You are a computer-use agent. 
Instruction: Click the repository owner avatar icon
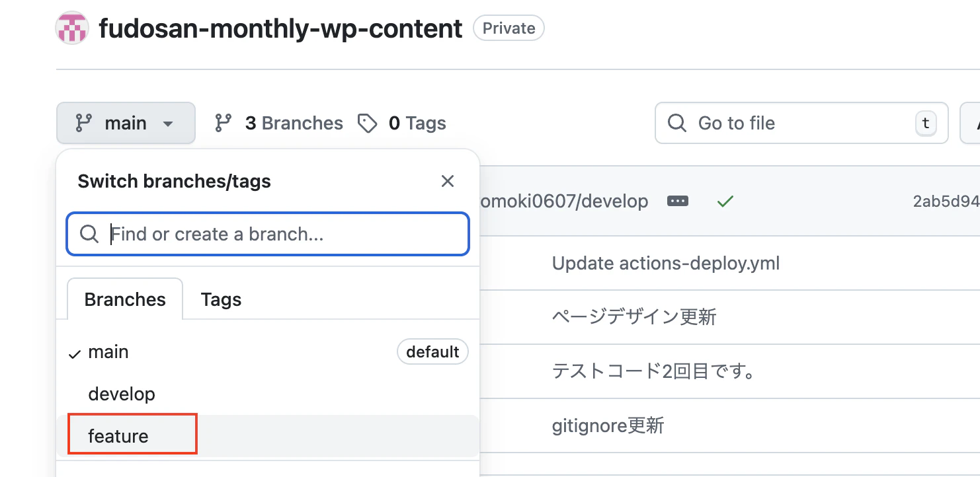tap(72, 28)
